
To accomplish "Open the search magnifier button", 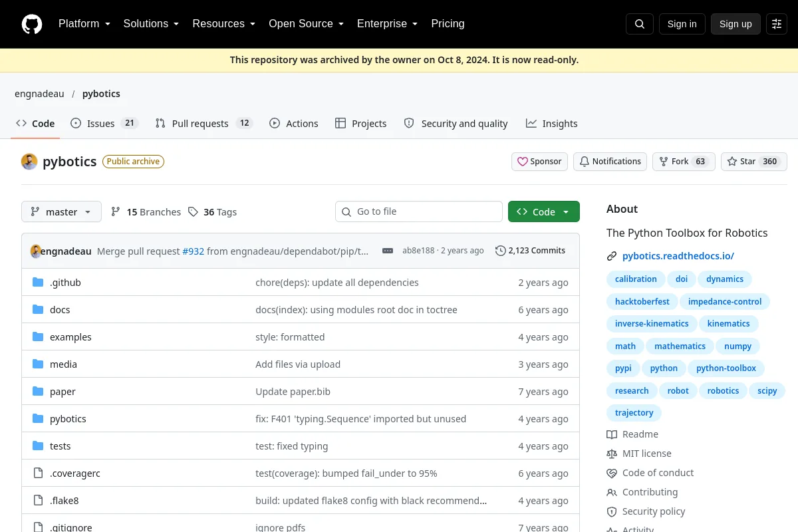I will pyautogui.click(x=640, y=24).
